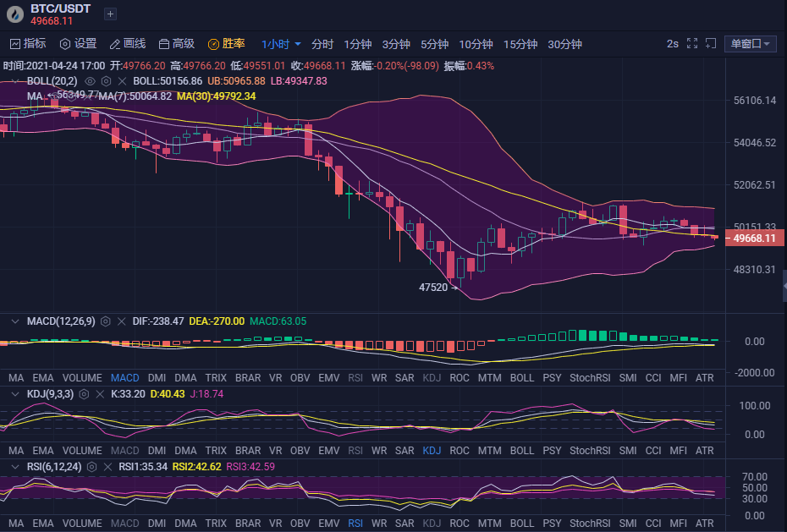The width and height of the screenshot is (787, 532).
Task: Choose VOLUME in the row below MACD chart
Action: point(82,377)
